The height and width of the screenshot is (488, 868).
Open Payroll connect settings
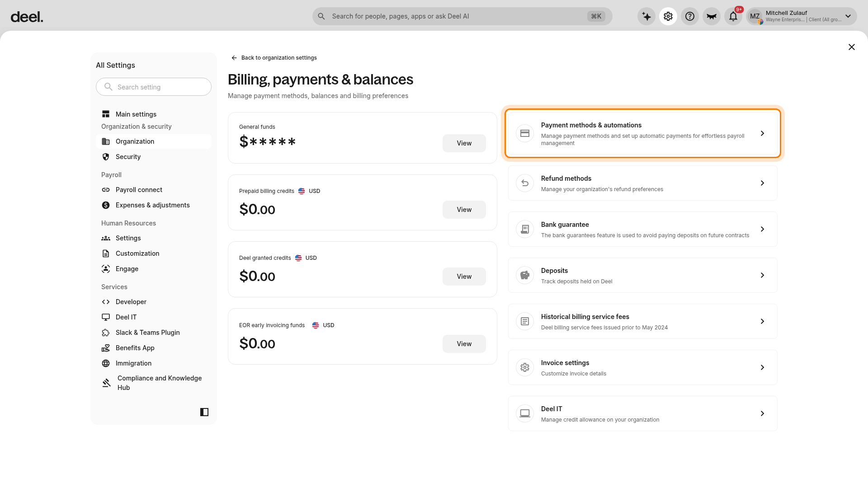click(154, 190)
